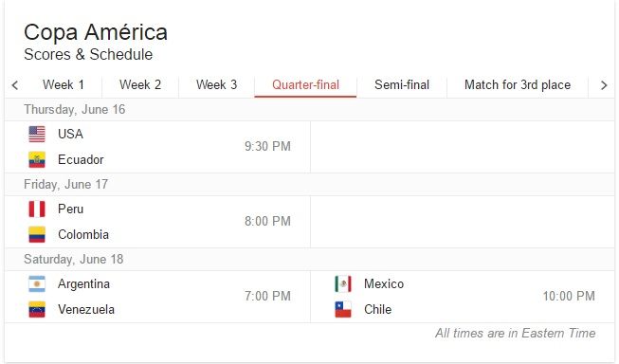Viewport: 619px width, 364px height.
Task: Select the Quarter-final tab
Action: click(x=305, y=85)
